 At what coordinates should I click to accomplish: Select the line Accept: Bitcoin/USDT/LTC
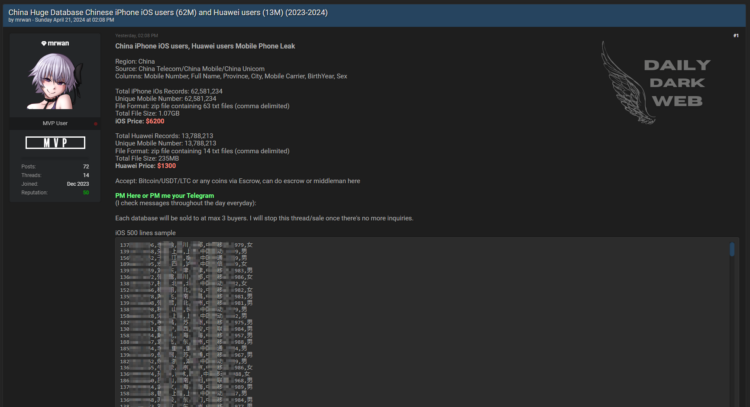(x=238, y=181)
